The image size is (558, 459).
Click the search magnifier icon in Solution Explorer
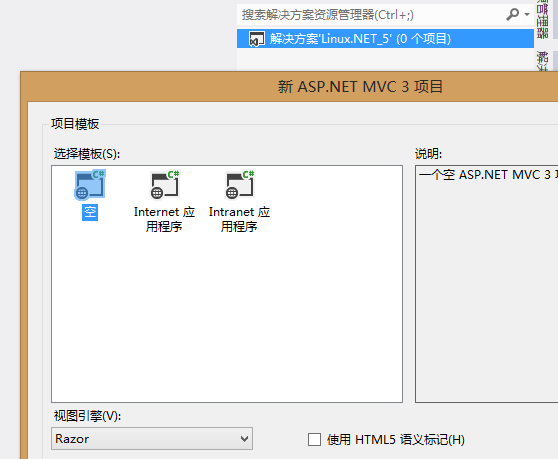(512, 15)
